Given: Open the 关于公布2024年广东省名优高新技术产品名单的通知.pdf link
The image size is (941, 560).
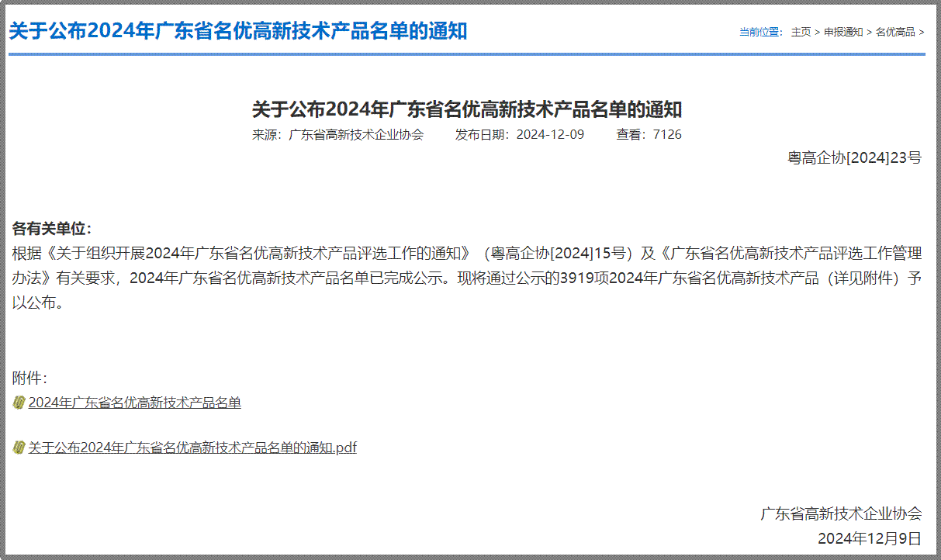Looking at the screenshot, I should pyautogui.click(x=192, y=448).
